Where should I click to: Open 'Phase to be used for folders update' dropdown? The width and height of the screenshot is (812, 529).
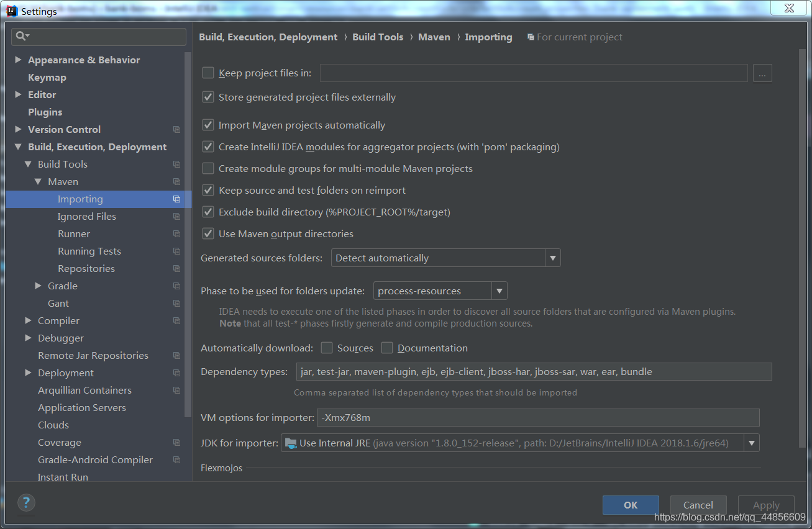440,291
